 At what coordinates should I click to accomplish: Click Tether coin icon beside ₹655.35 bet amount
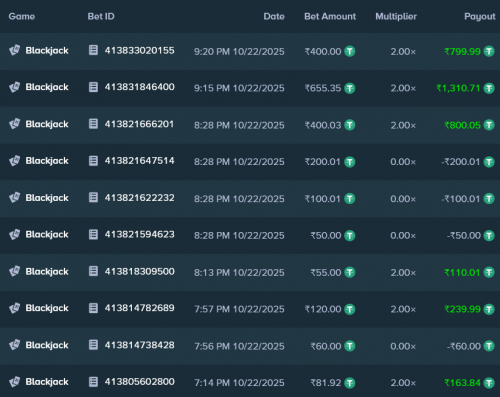350,88
